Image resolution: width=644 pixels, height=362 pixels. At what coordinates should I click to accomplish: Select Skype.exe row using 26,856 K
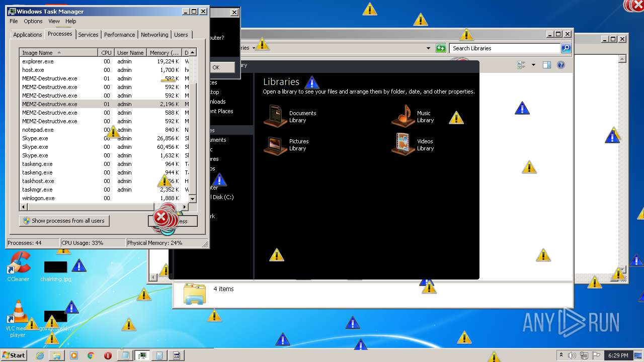104,138
